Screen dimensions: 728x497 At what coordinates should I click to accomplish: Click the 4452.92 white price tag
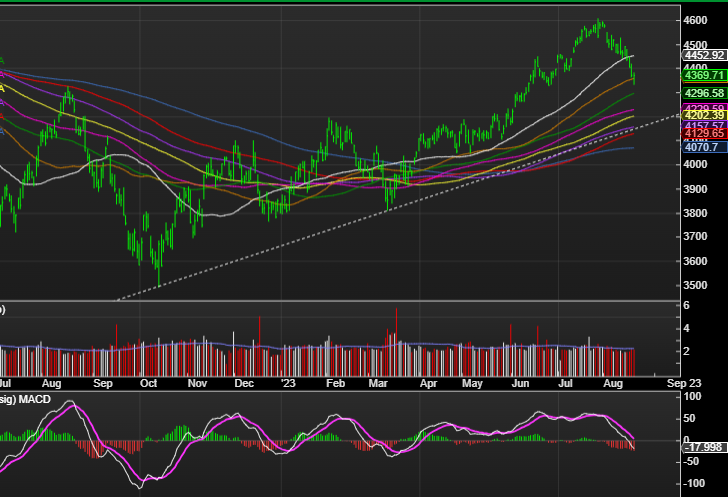(x=704, y=55)
